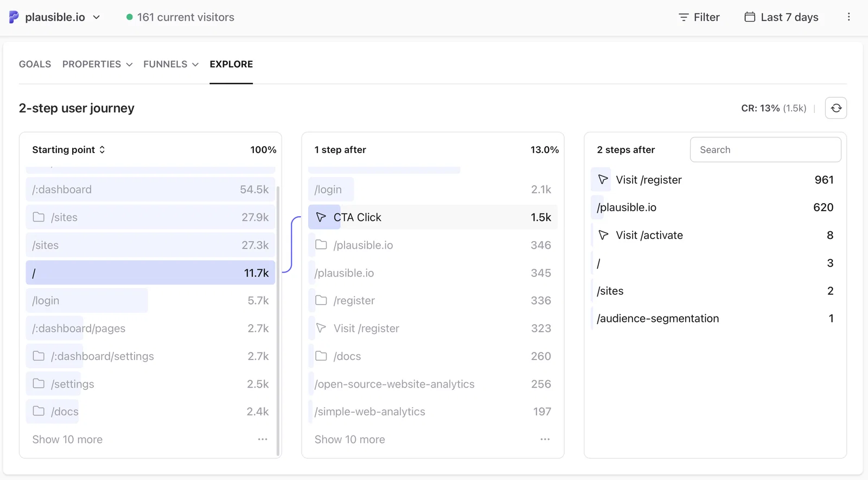Viewport: 868px width, 480px height.
Task: Show 10 more in Starting point list
Action: click(x=67, y=439)
